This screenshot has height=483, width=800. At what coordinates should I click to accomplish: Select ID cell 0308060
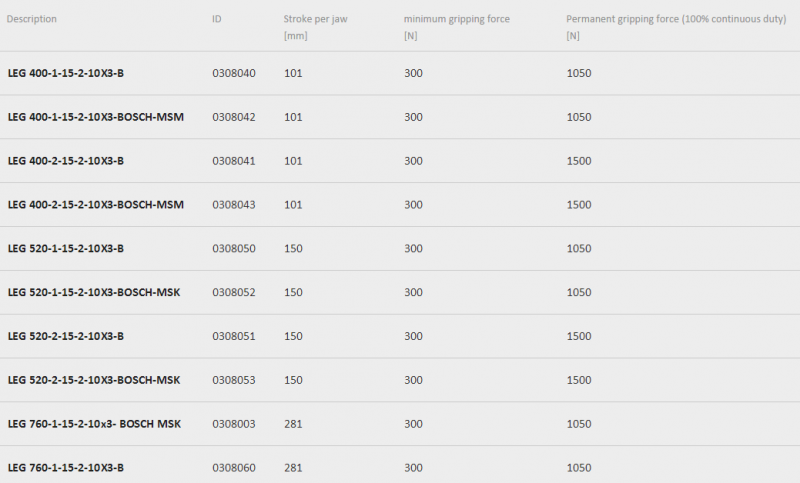[x=234, y=468]
